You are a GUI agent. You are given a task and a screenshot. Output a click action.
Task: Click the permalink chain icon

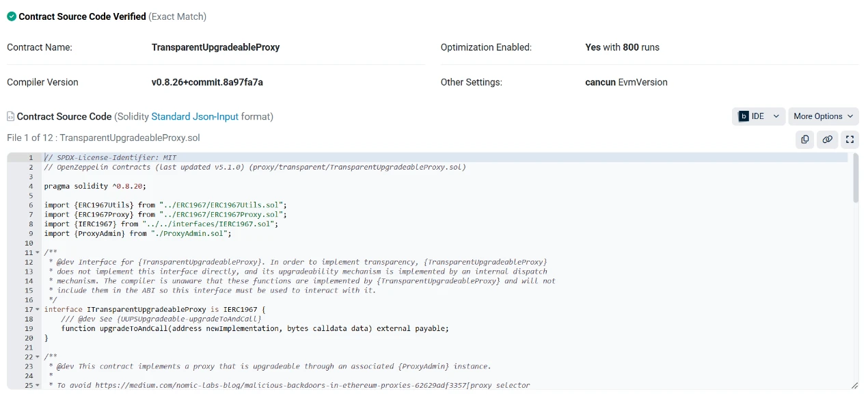(x=827, y=140)
